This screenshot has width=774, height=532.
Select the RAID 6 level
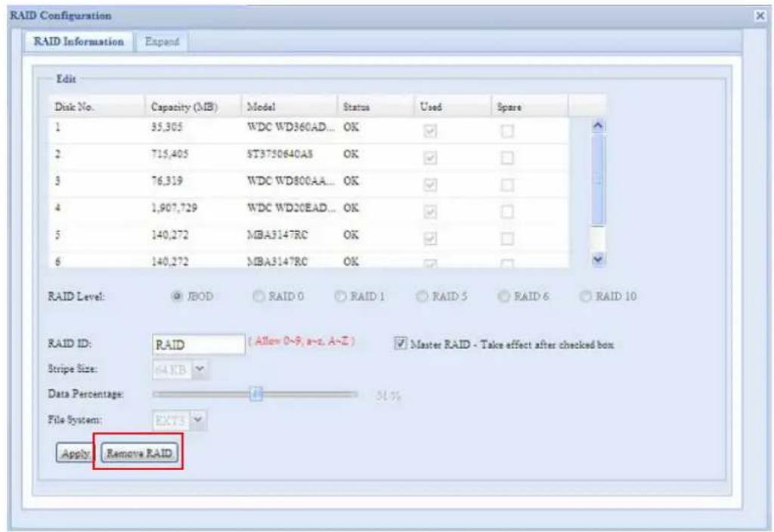click(503, 296)
